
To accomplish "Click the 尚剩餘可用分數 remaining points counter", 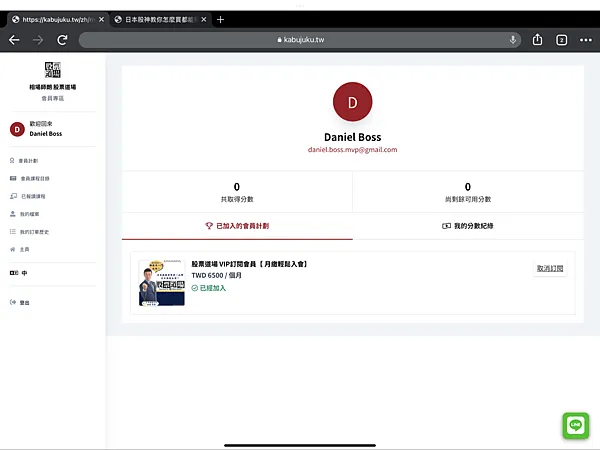I will 468,192.
